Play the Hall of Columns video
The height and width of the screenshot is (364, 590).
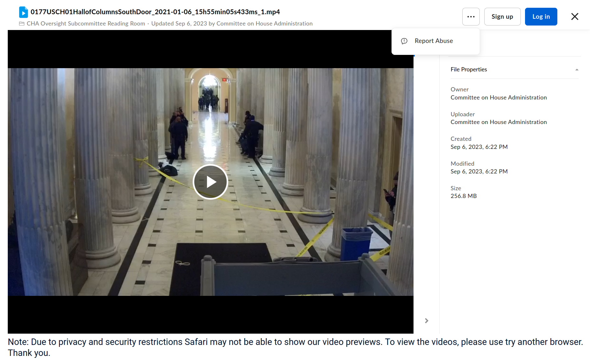point(210,182)
